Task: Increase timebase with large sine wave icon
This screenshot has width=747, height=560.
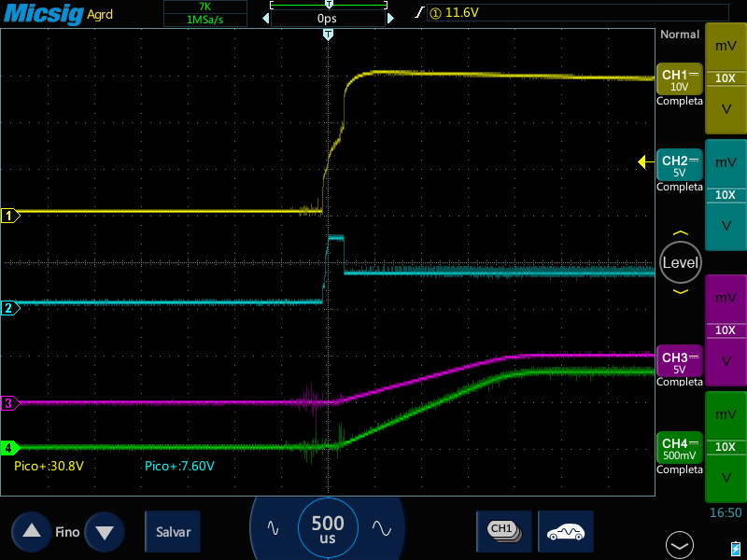Action: coord(382,527)
